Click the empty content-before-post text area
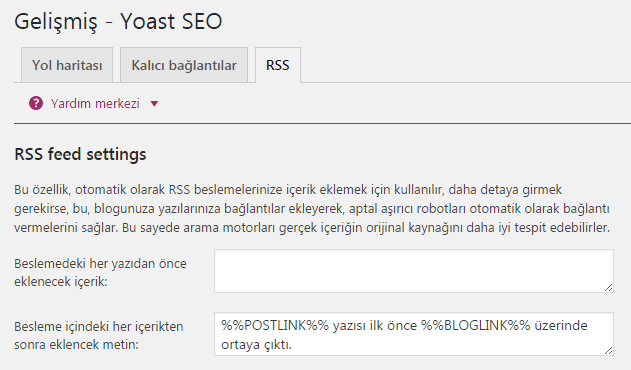 (x=414, y=271)
